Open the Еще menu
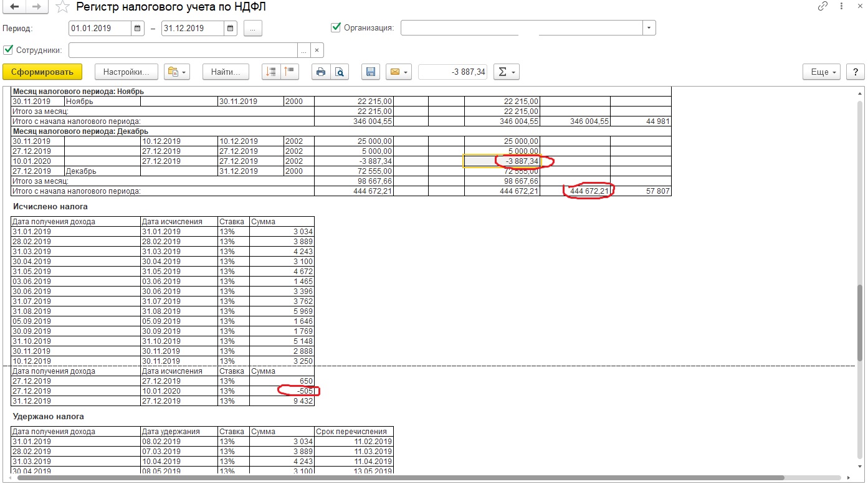The image size is (868, 484). click(823, 72)
